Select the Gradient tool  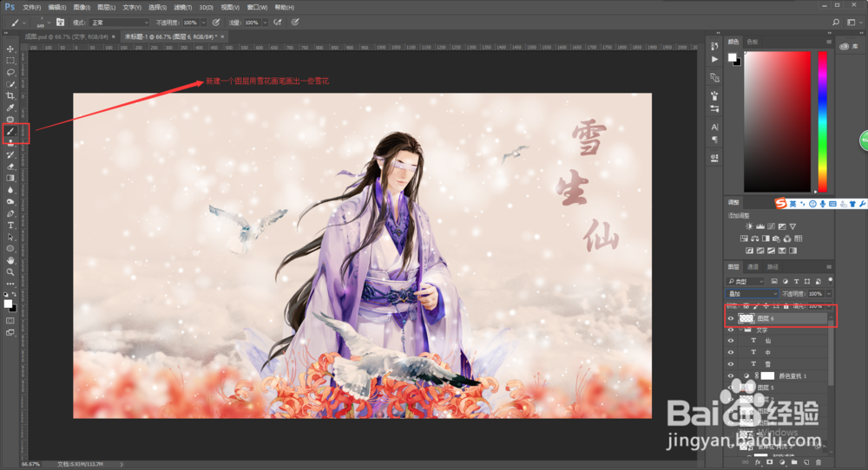pyautogui.click(x=10, y=178)
